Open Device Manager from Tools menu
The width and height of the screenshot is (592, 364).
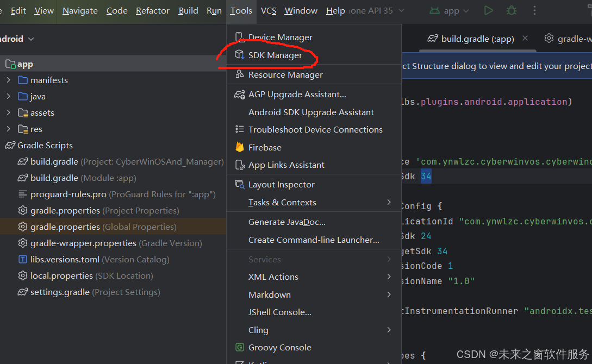[280, 37]
